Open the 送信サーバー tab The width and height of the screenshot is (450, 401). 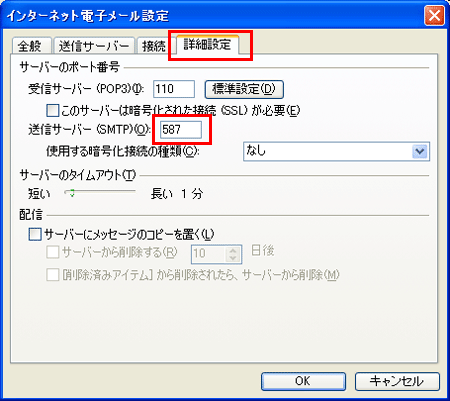pos(94,46)
